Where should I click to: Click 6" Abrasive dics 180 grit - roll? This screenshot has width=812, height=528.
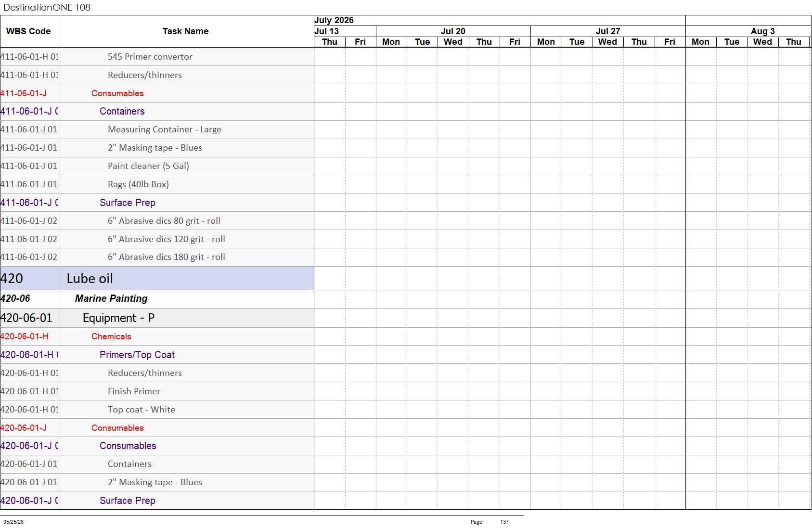pyautogui.click(x=157, y=258)
